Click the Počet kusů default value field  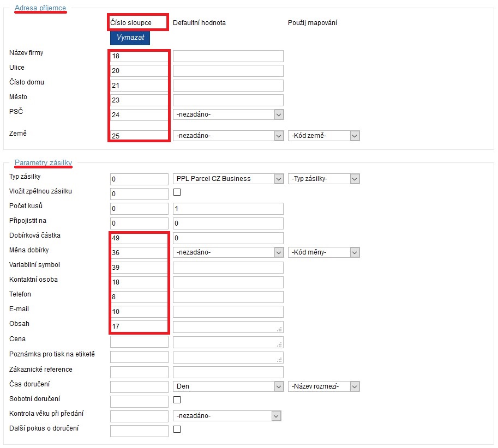tap(228, 209)
